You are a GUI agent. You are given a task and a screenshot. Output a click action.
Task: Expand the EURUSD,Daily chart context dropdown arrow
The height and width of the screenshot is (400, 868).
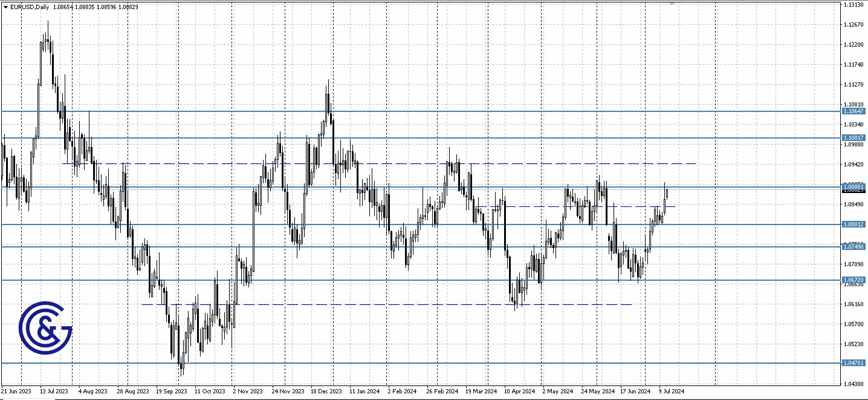[5, 8]
